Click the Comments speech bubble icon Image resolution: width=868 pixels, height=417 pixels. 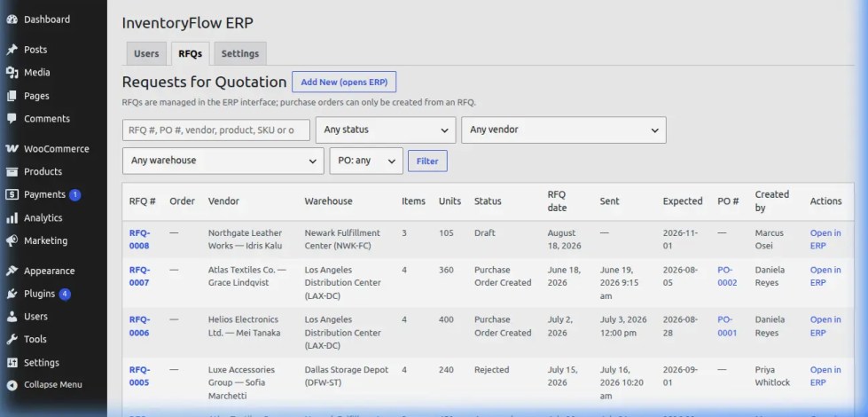(12, 119)
